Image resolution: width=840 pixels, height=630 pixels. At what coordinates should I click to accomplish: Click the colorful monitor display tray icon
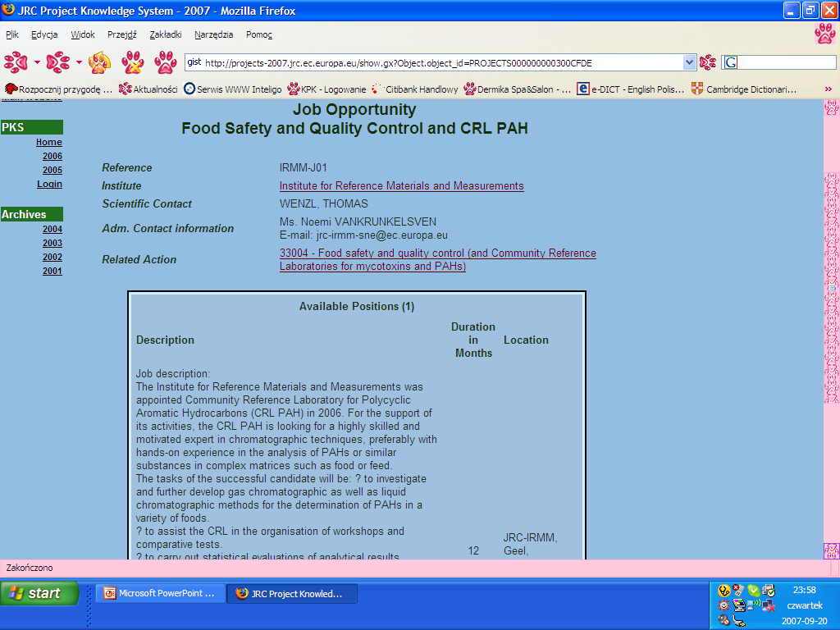click(x=739, y=606)
